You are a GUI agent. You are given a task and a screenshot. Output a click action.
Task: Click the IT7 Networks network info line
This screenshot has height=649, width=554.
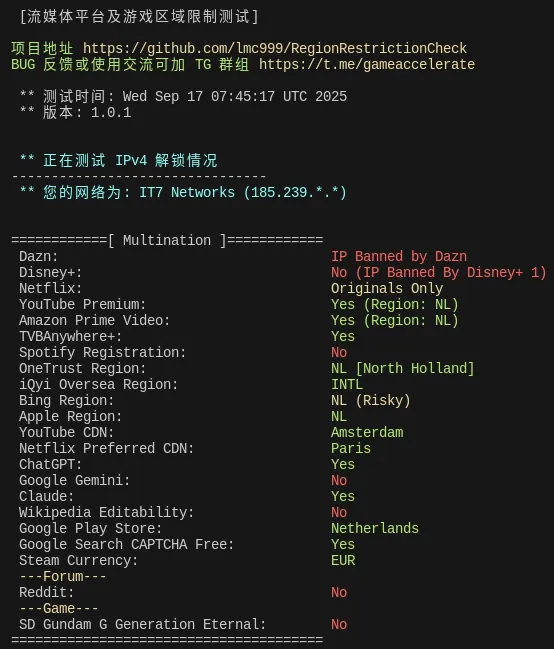(183, 192)
